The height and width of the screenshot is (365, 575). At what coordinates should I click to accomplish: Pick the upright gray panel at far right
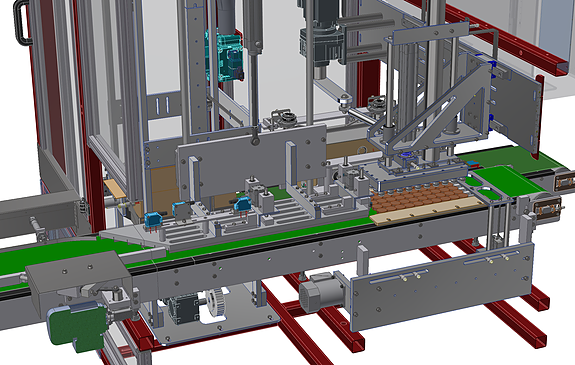click(516, 107)
